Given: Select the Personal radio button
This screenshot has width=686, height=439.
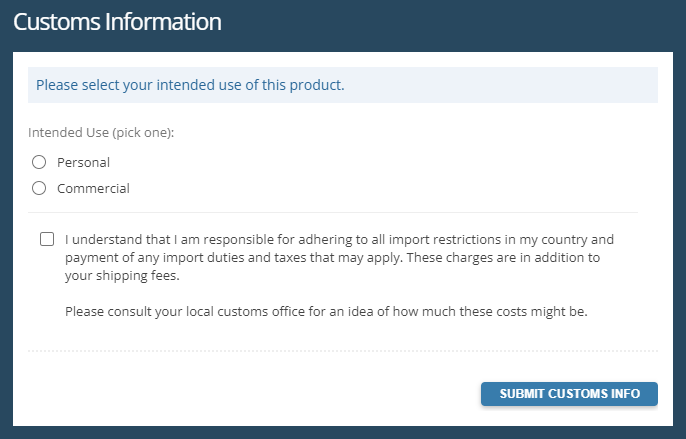Looking at the screenshot, I should click(x=39, y=162).
